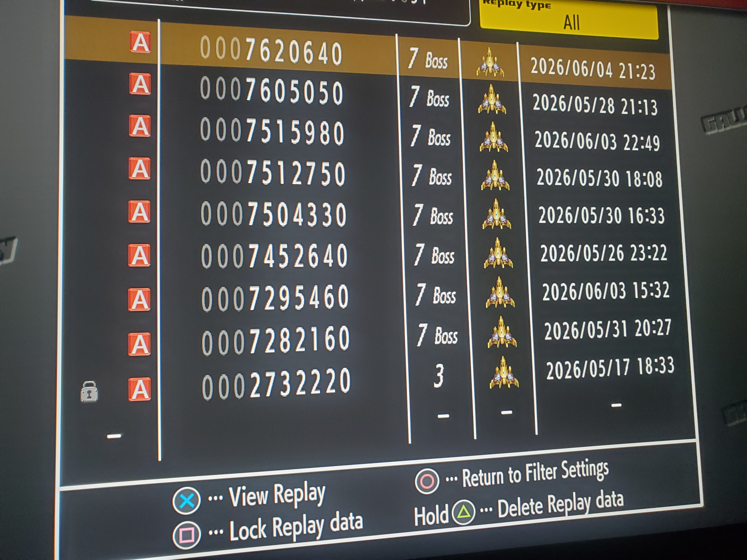Image resolution: width=747 pixels, height=560 pixels.
Task: Click the ship icon in the 2026/06/03 15:32 row
Action: [500, 292]
